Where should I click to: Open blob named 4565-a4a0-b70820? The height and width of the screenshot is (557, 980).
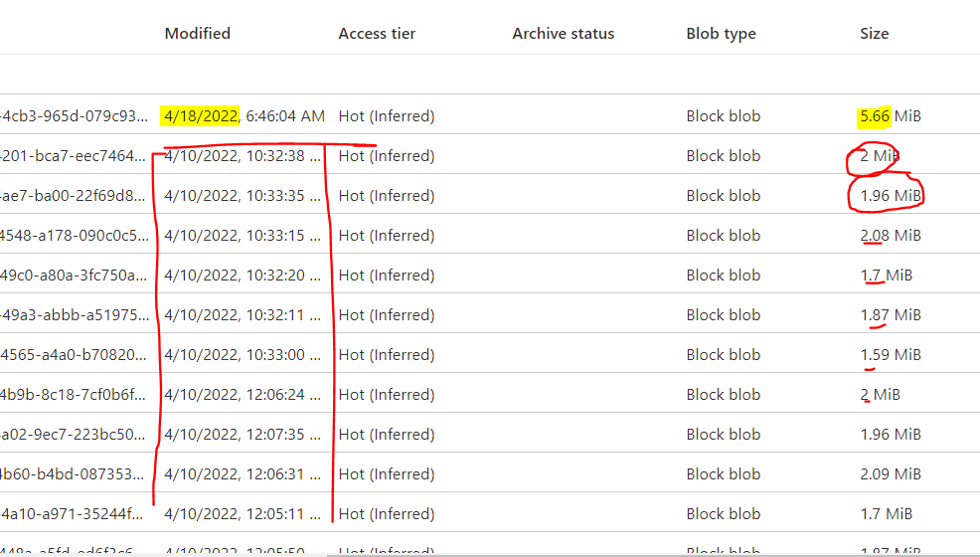(x=74, y=355)
